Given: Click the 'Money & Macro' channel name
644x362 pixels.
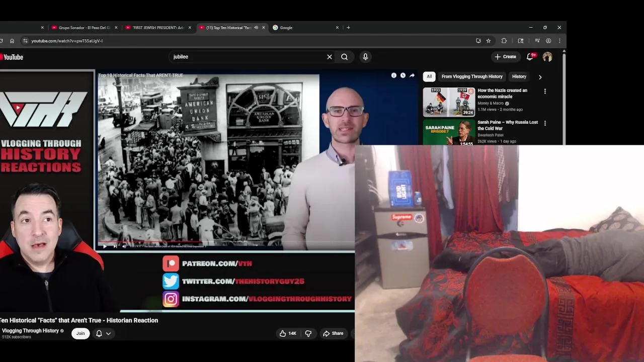Looking at the screenshot, I should pyautogui.click(x=491, y=104).
